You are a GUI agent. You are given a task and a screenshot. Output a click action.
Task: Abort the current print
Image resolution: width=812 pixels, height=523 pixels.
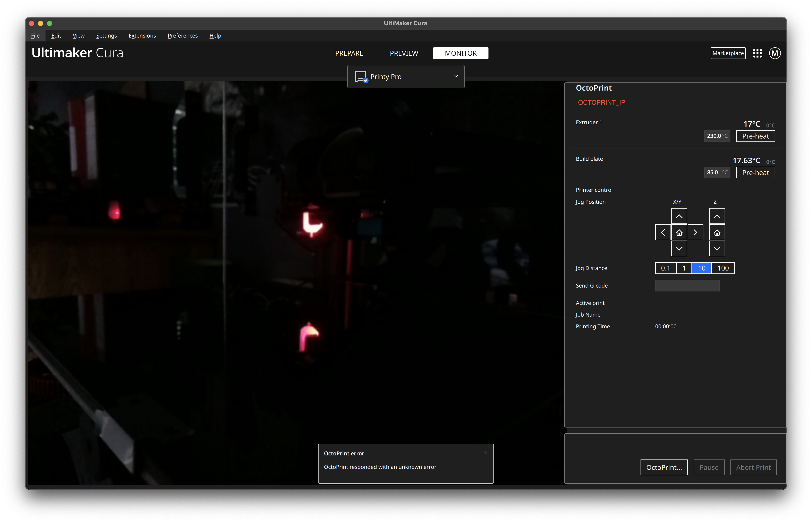753,467
